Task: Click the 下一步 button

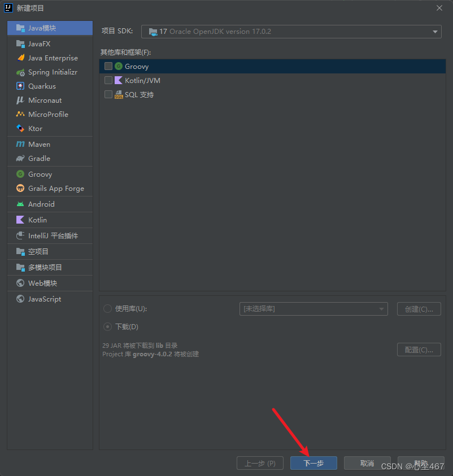Action: pos(313,463)
